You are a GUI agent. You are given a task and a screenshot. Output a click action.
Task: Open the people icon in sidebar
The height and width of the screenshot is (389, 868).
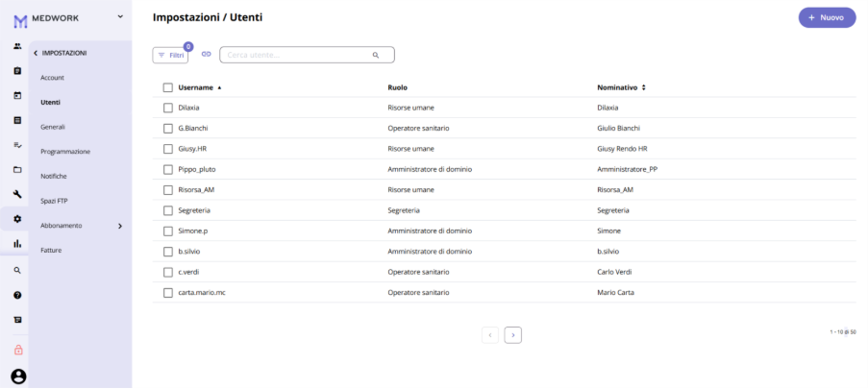[17, 46]
